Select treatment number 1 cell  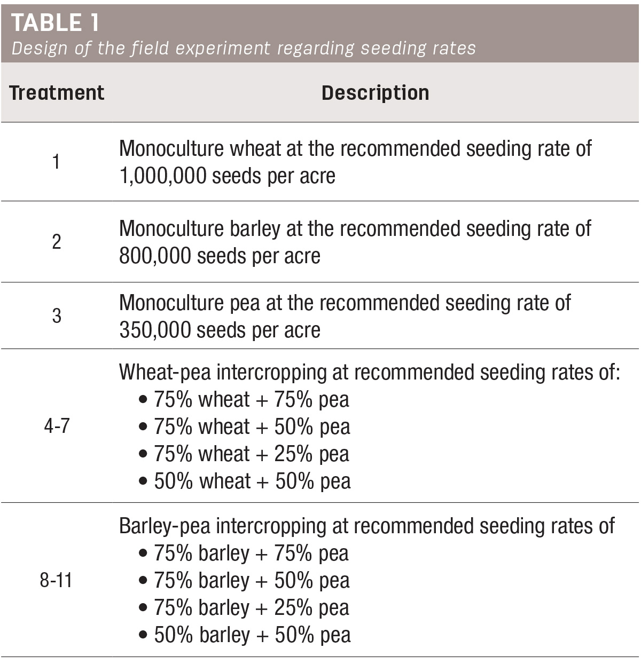57,162
